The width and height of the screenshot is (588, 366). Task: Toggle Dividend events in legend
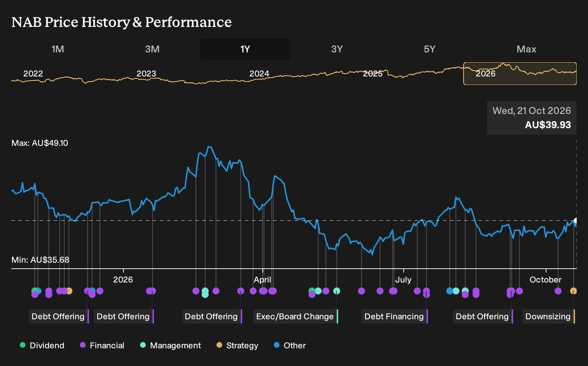click(42, 345)
